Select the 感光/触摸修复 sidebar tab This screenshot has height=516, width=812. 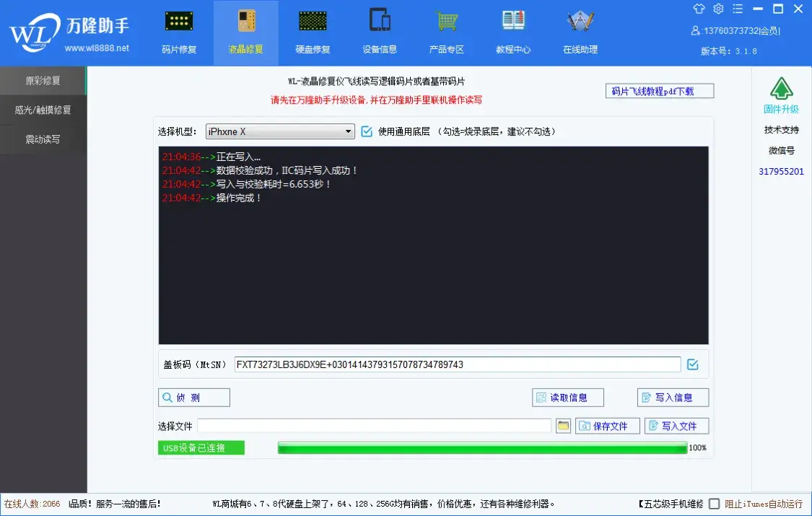[x=43, y=110]
